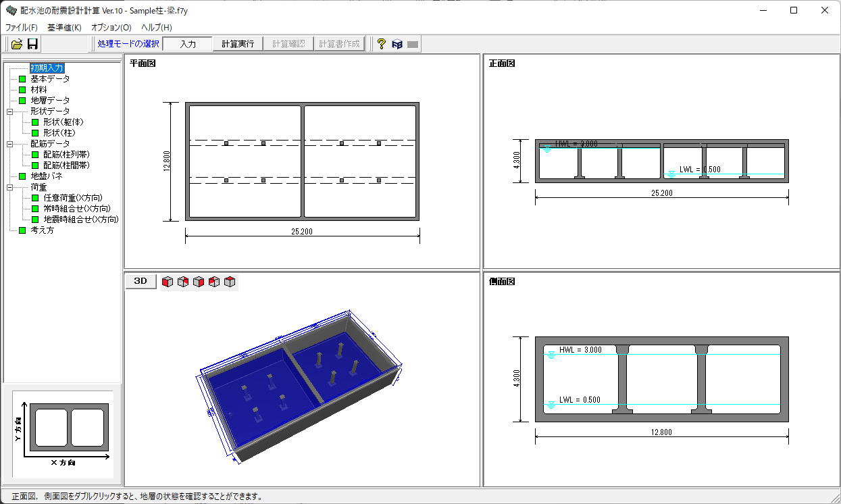Select the cube view with red back-right face
This screenshot has height=504, width=841.
coord(183,282)
